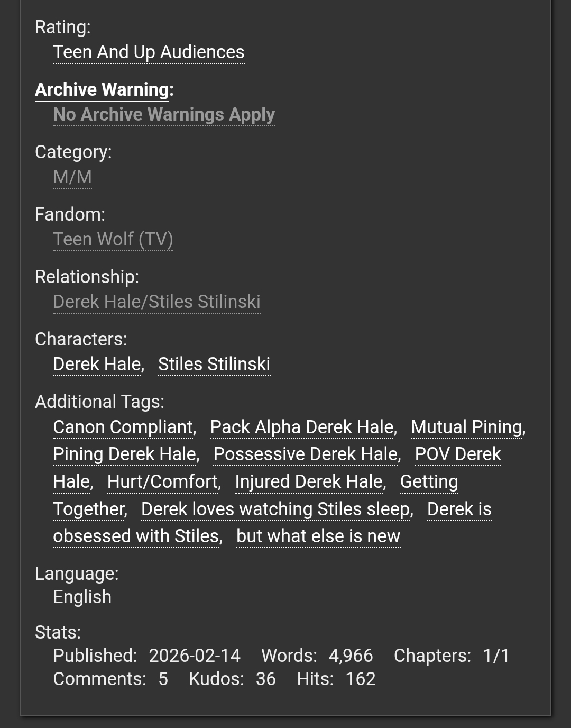Image resolution: width=571 pixels, height=728 pixels.
Task: Open Derek loves watching Stiles sleep tag
Action: tap(275, 509)
